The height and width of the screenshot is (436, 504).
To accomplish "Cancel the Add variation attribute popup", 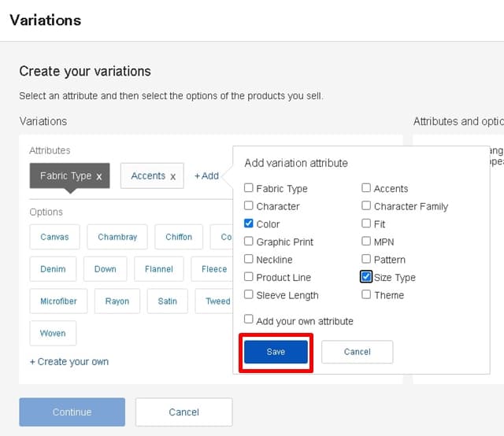I will click(x=357, y=352).
